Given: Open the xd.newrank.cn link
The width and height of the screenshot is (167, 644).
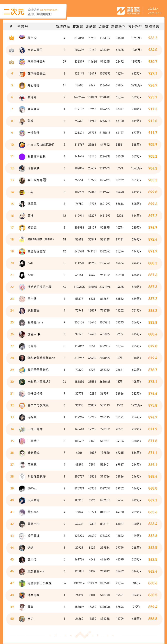Looking at the screenshot, I should click(48, 10).
